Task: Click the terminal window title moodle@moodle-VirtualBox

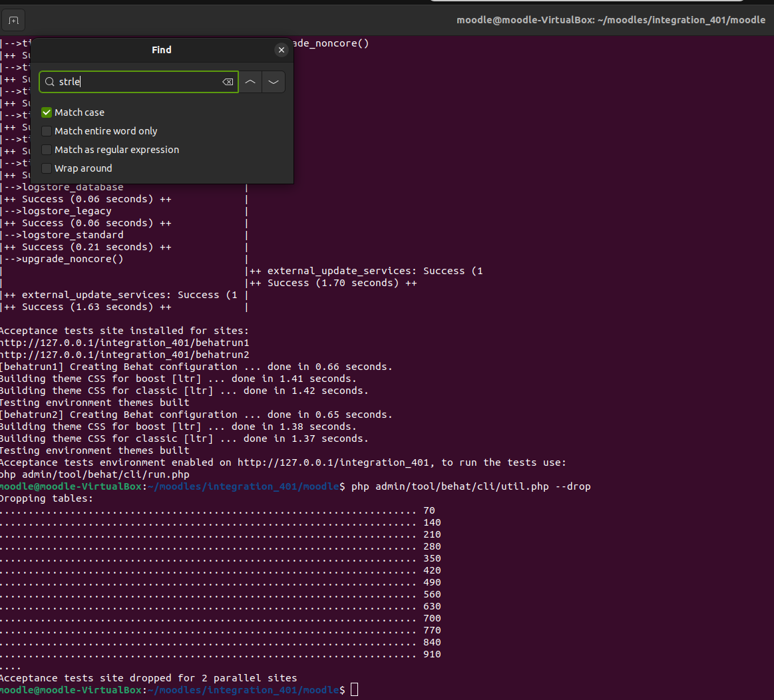Action: (x=610, y=20)
